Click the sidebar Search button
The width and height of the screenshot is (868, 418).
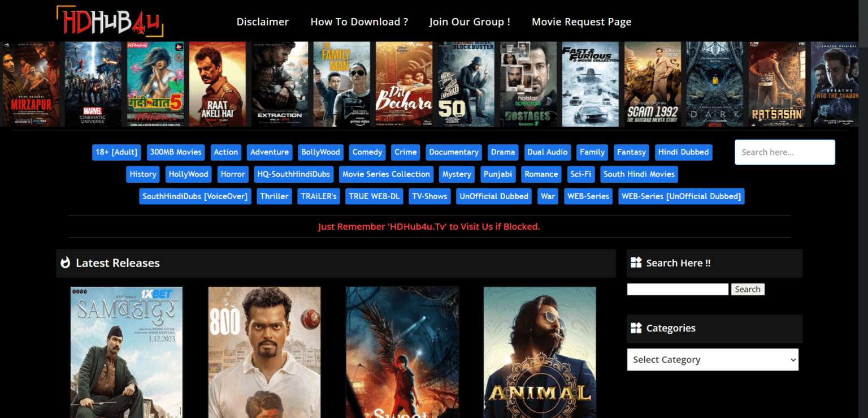748,289
